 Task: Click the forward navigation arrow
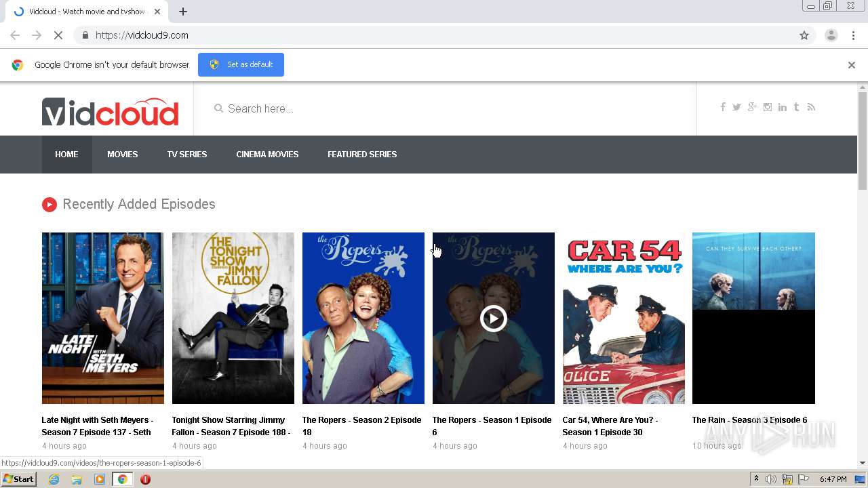pos(37,35)
